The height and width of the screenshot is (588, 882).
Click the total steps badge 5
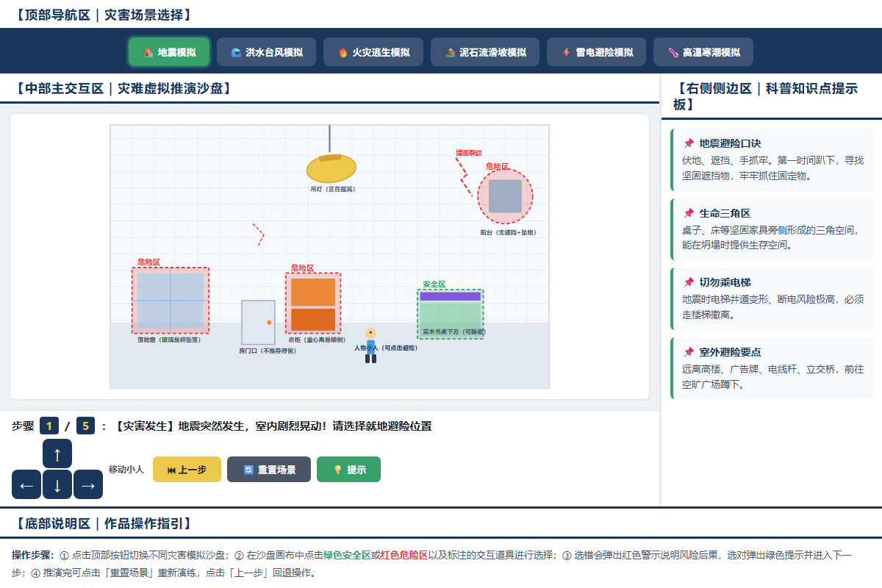pos(85,426)
